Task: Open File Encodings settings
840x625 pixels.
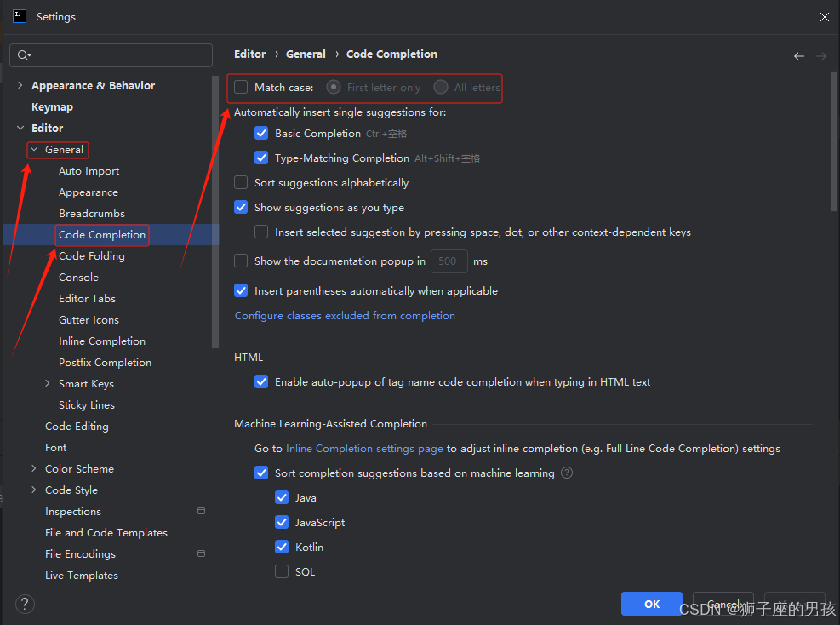Action: (x=80, y=553)
